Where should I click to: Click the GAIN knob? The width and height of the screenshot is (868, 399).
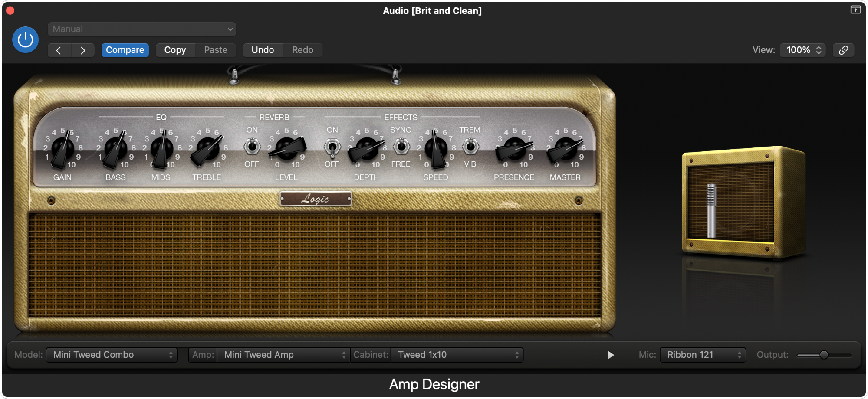pos(63,150)
